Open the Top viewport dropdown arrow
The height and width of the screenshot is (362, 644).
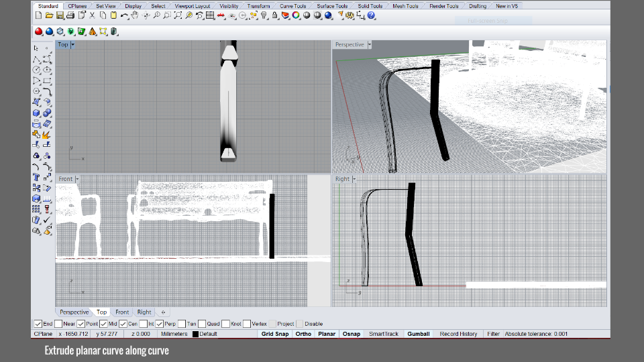(72, 45)
